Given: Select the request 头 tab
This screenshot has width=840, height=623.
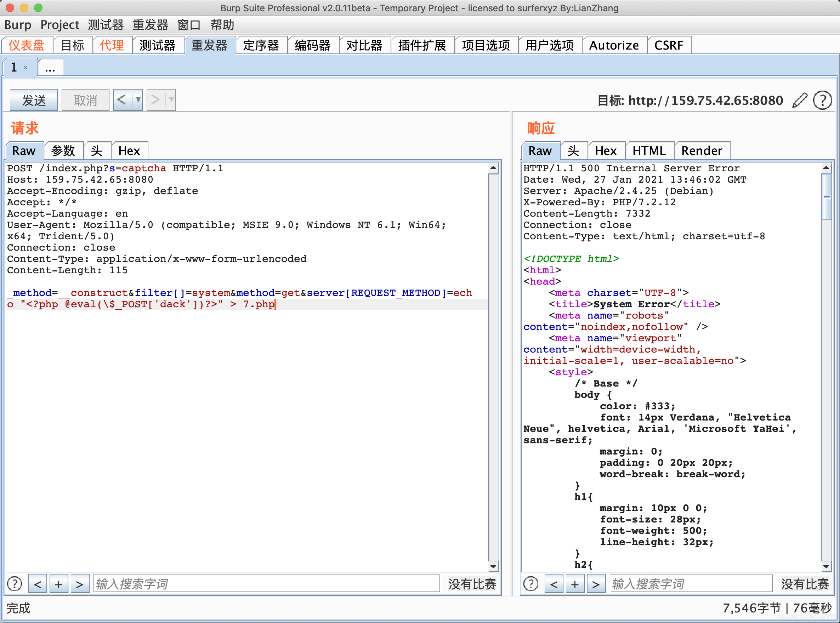Looking at the screenshot, I should 97,151.
